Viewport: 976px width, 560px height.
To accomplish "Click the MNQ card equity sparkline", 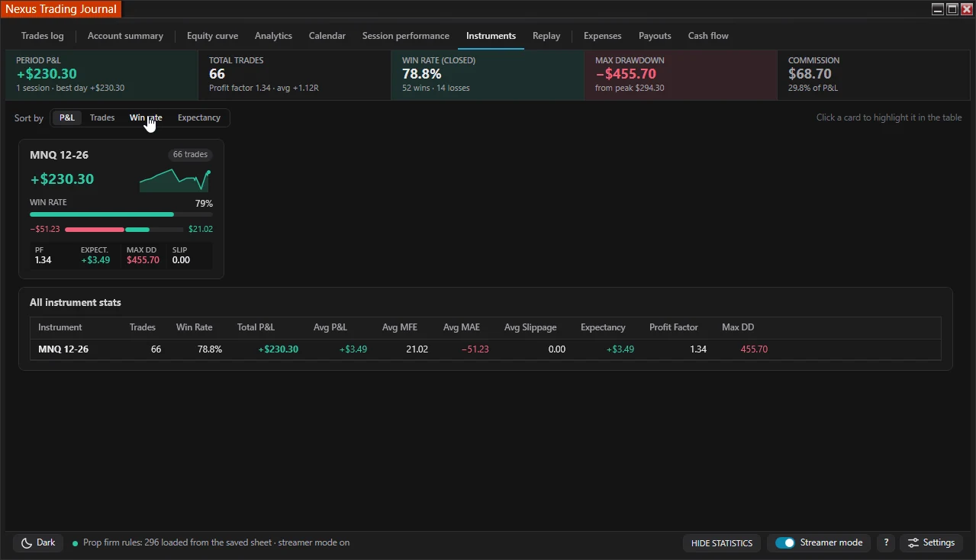I will pos(176,180).
